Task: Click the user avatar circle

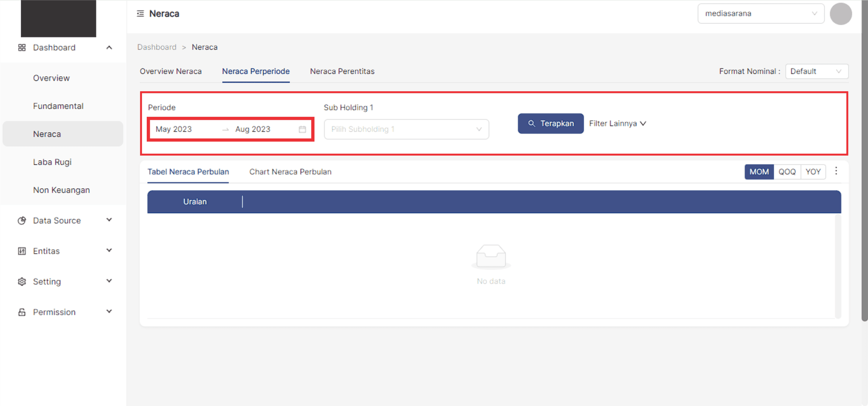Action: (840, 14)
